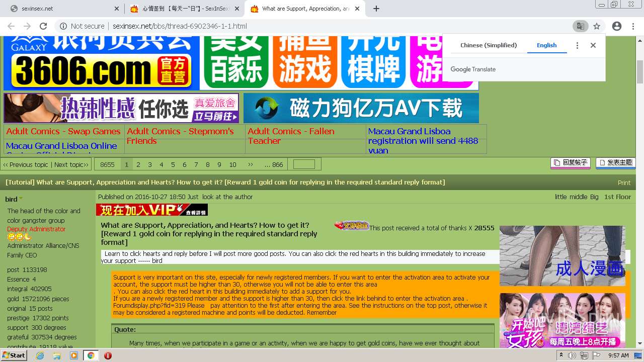This screenshot has height=362, width=644.
Task: Open Adult Comics - Stepmom's Friends link
Action: [x=180, y=136]
